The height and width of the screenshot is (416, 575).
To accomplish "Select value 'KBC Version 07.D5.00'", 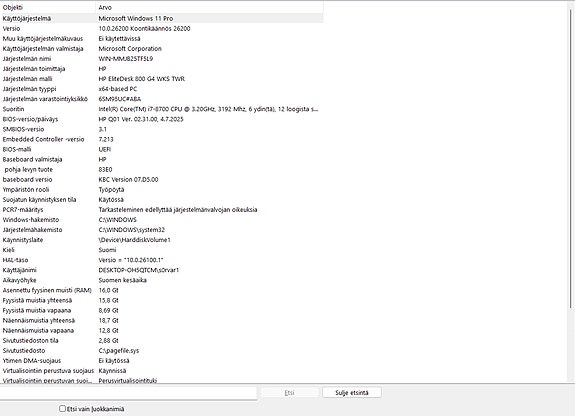I will click(x=128, y=179).
